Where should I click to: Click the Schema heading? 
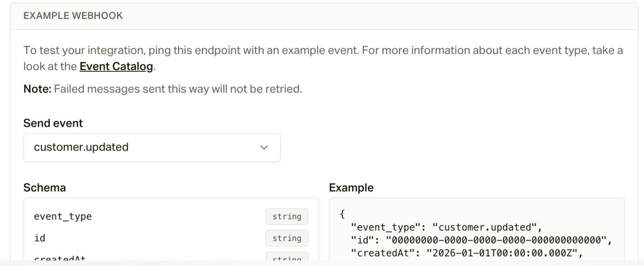(44, 188)
